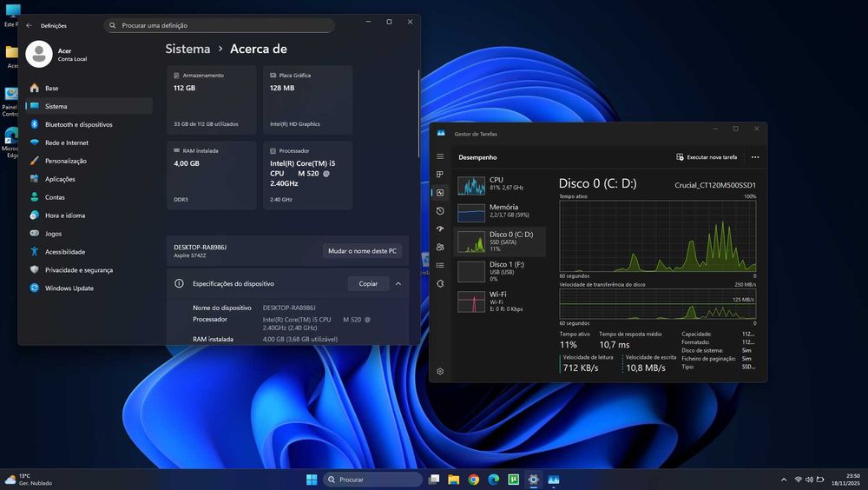Viewport: 868px width, 490px height.
Task: Click the Settings back arrow
Action: 29,25
